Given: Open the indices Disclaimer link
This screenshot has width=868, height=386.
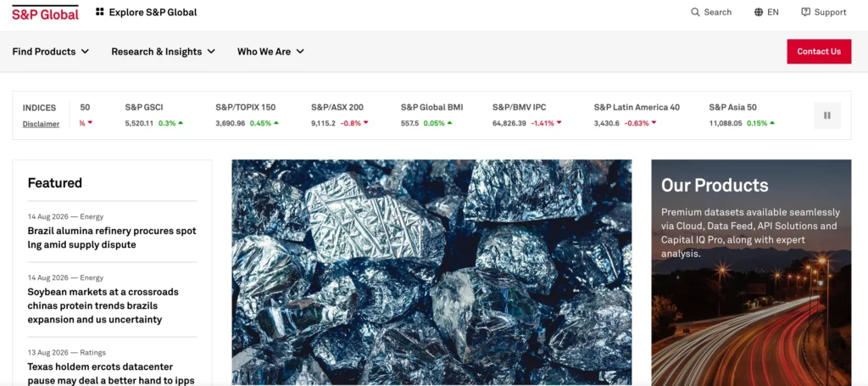Looking at the screenshot, I should 41,124.
